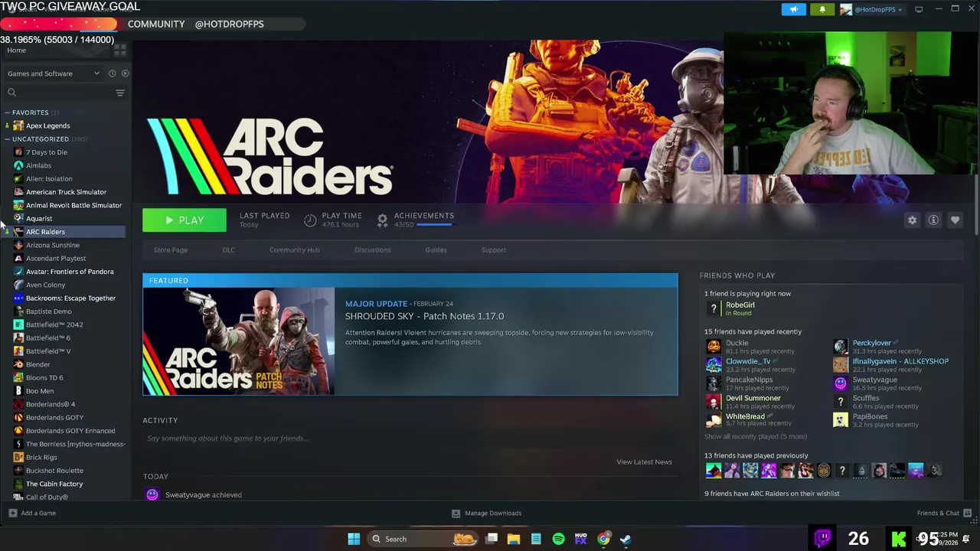Go to the Home library view

(16, 51)
